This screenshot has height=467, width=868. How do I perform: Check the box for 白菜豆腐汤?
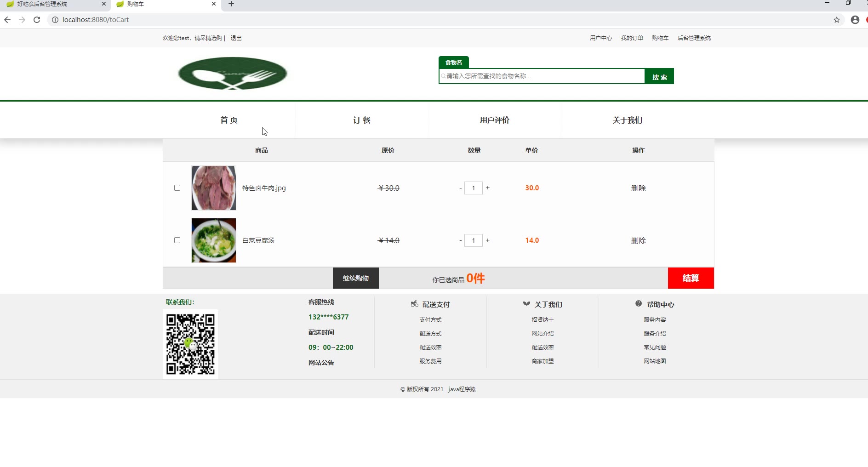click(177, 240)
